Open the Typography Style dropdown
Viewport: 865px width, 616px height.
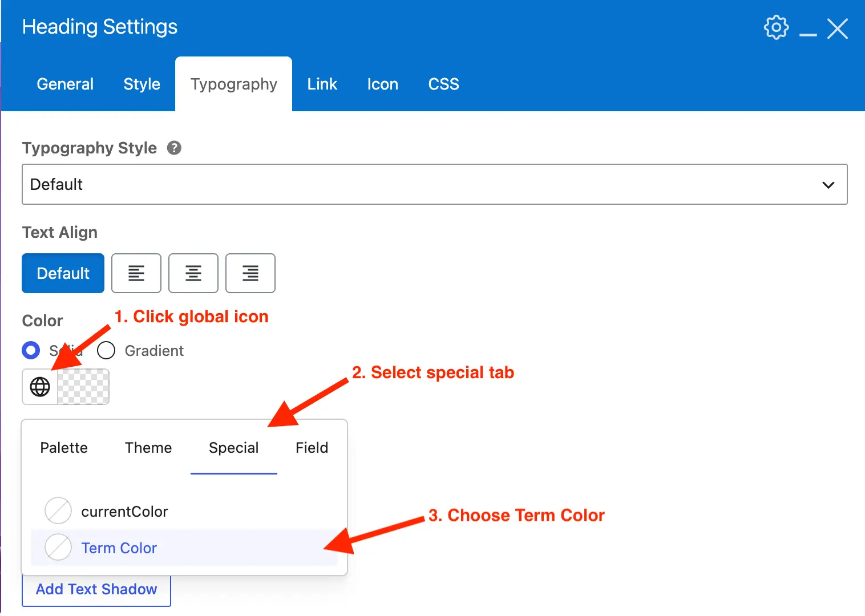pyautogui.click(x=435, y=184)
